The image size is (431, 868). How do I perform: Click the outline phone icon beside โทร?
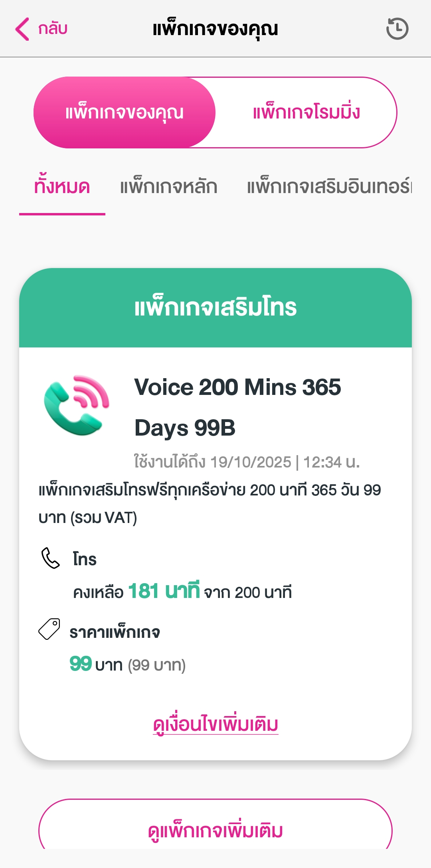point(51,558)
